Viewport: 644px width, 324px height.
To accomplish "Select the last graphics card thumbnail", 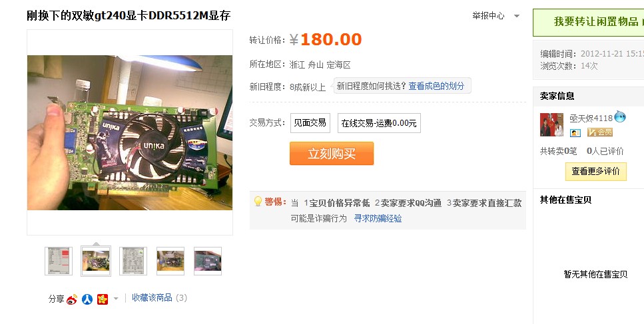I will 207,261.
